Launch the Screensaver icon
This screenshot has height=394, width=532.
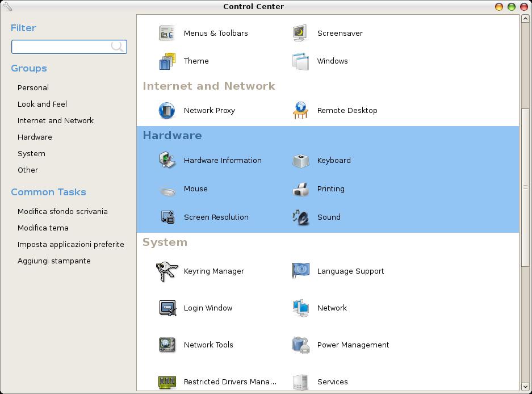(300, 33)
